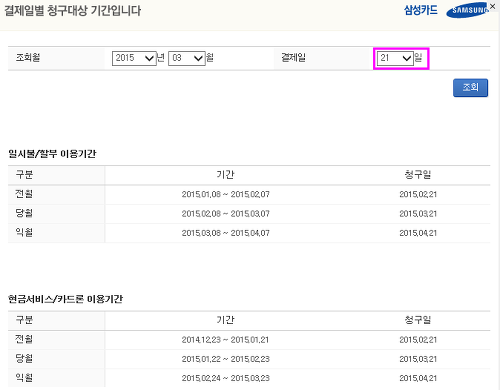Viewport: 500px width, 390px height.
Task: Click the popup title 결제일별 청구대상 기간입니다
Action: pyautogui.click(x=73, y=11)
